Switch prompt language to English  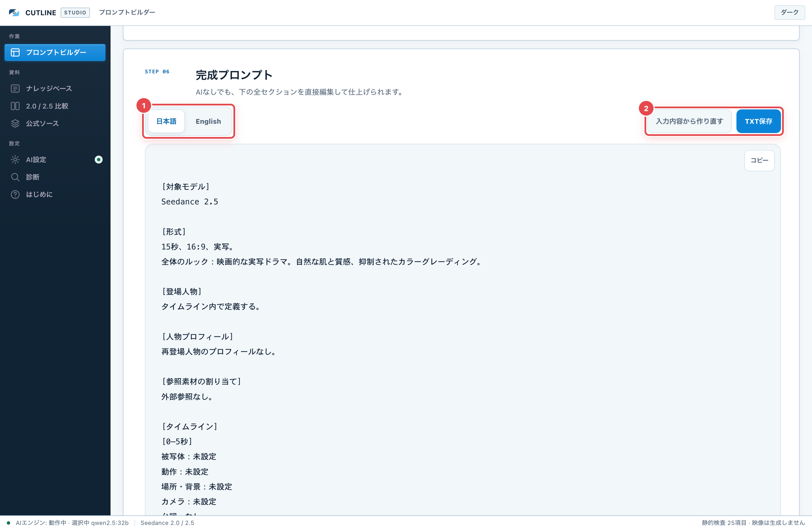click(x=208, y=122)
